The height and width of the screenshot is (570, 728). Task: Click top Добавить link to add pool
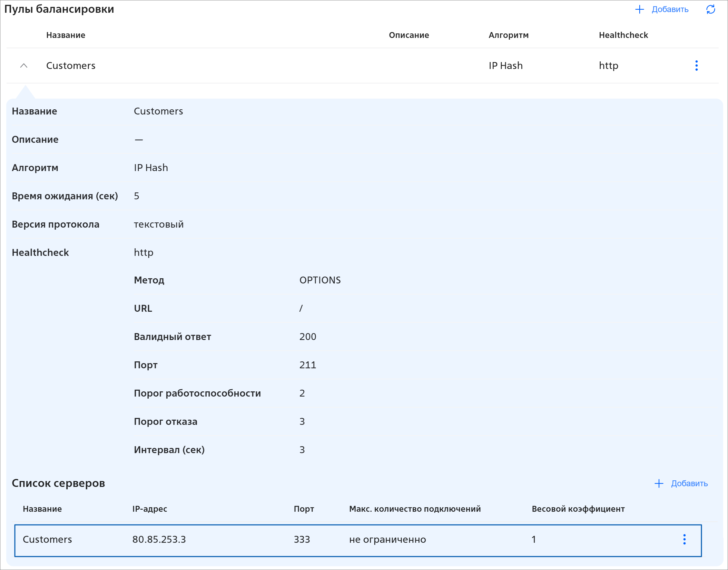tap(670, 9)
